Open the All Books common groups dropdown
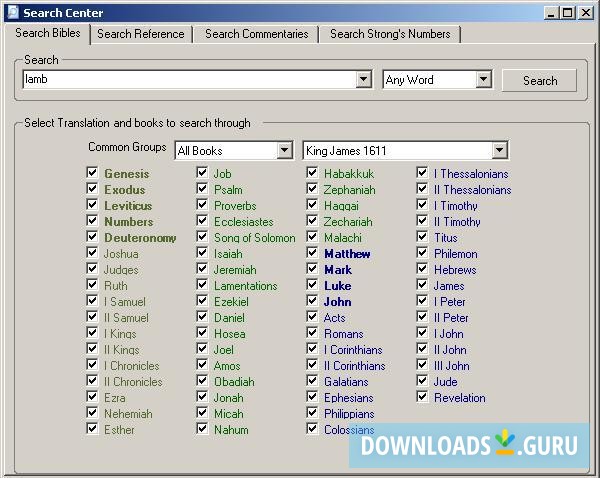This screenshot has width=600, height=478. [x=234, y=150]
